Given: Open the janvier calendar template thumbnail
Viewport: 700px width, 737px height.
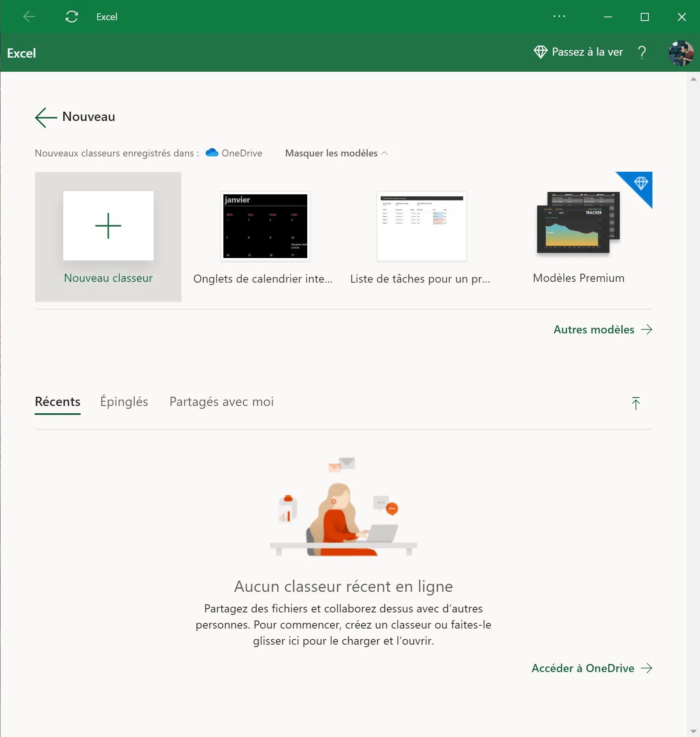Looking at the screenshot, I should [265, 226].
